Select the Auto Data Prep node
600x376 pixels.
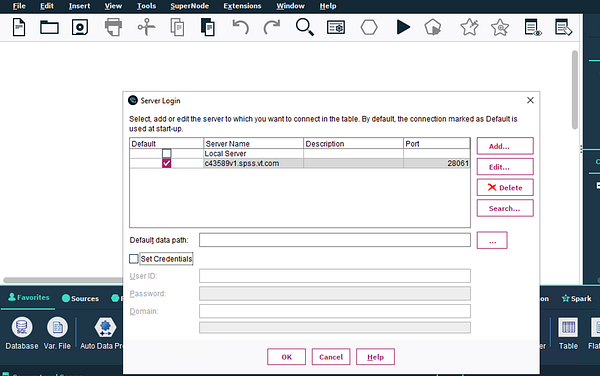(x=102, y=333)
